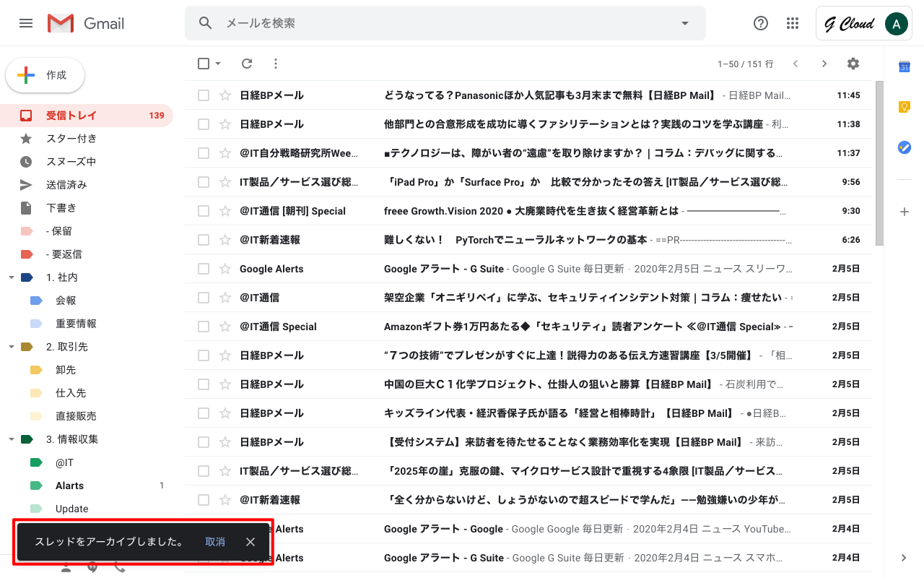
Task: Open Google Calendar side panel
Action: click(x=904, y=66)
